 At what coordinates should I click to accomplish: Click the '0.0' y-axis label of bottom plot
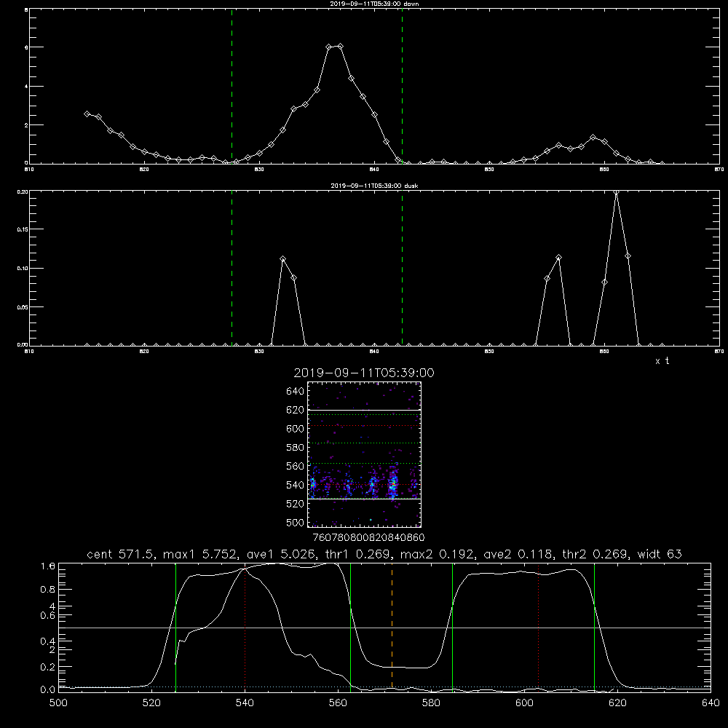pyautogui.click(x=48, y=690)
